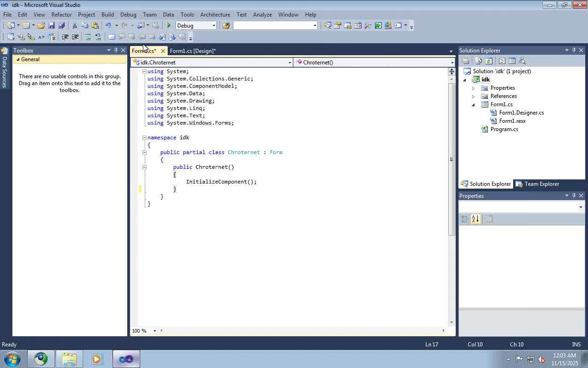The image size is (588, 368).
Task: Select Form1.Designer.cs in Solution Explorer
Action: click(521, 113)
